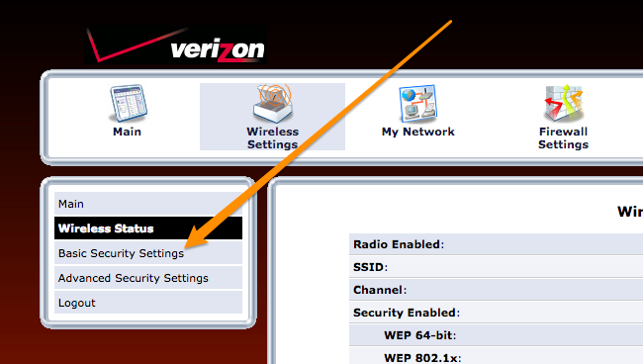Switch to the My Network tab label
This screenshot has height=364, width=643.
pyautogui.click(x=417, y=132)
